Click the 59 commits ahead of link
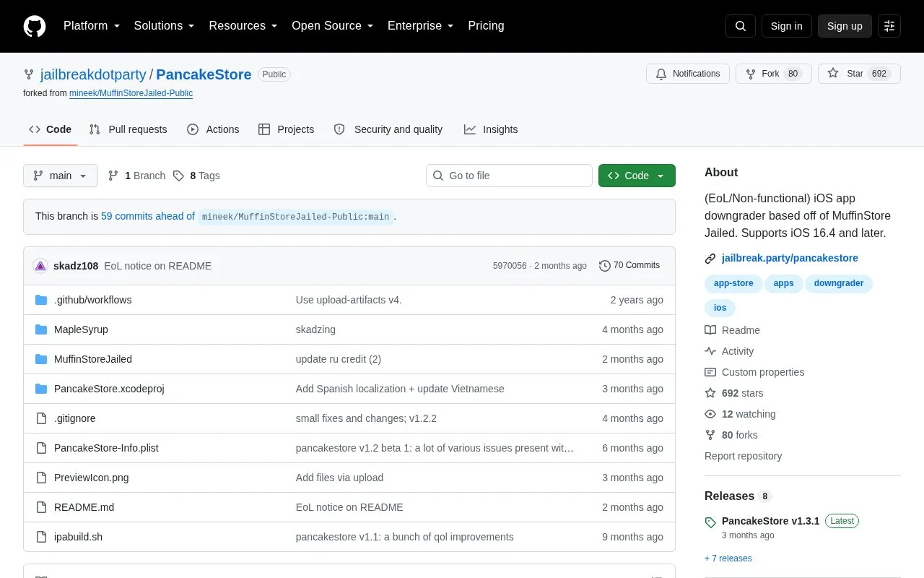This screenshot has width=924, height=578. click(148, 216)
